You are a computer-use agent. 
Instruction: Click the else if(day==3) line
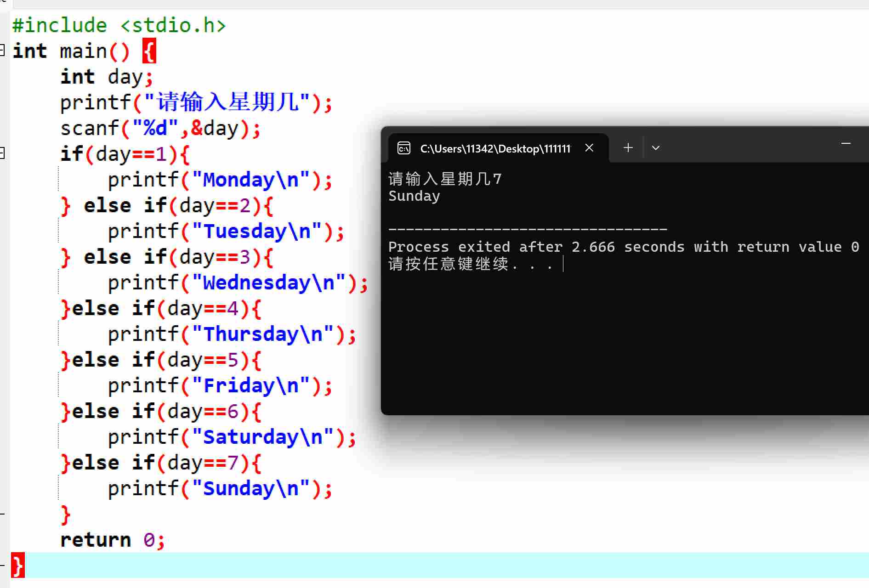[167, 257]
